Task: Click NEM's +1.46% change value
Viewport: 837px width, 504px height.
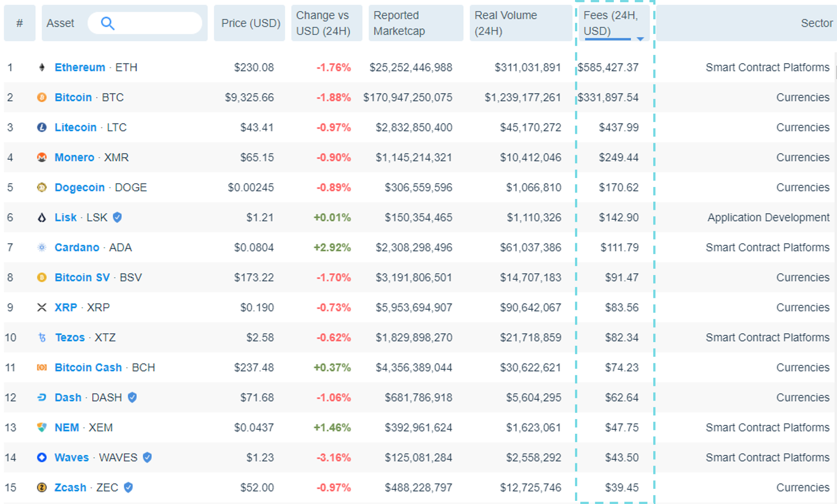Action: (332, 428)
